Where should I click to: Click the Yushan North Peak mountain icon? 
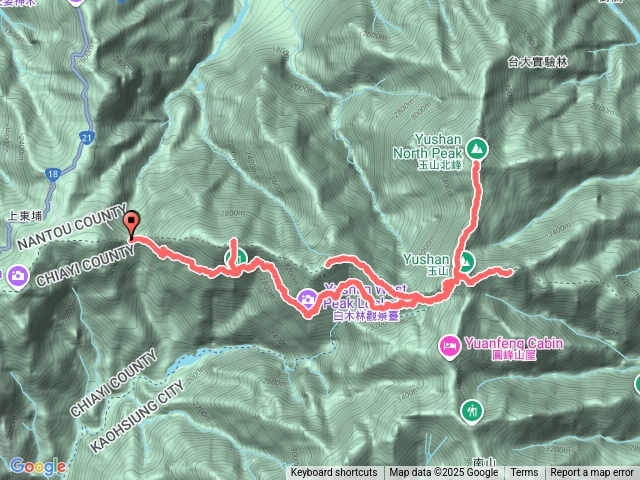tap(476, 149)
